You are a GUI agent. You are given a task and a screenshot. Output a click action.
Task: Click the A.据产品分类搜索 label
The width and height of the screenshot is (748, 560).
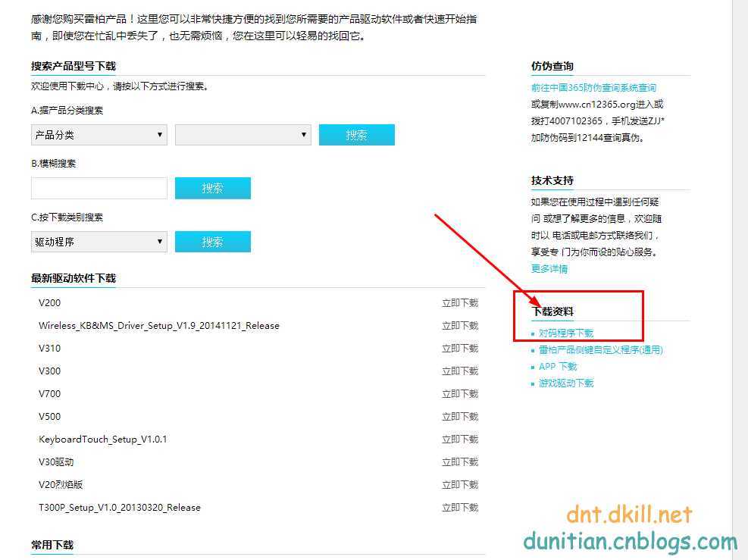(67, 111)
